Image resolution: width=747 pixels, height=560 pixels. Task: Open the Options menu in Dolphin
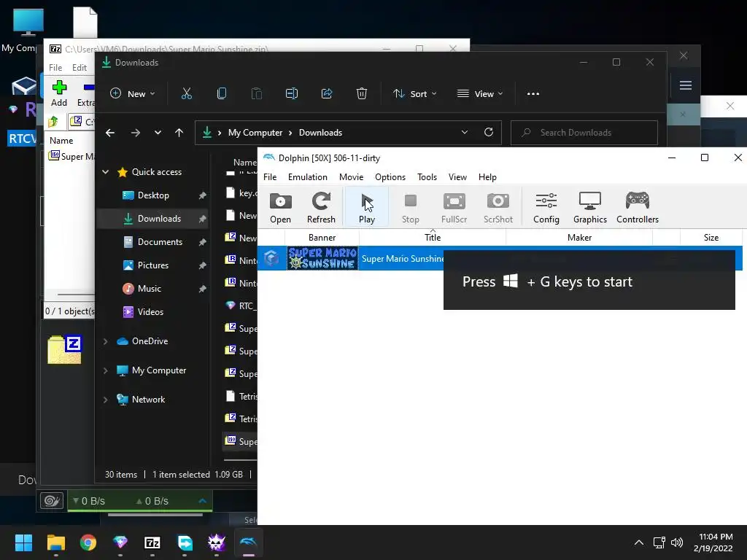(x=390, y=177)
